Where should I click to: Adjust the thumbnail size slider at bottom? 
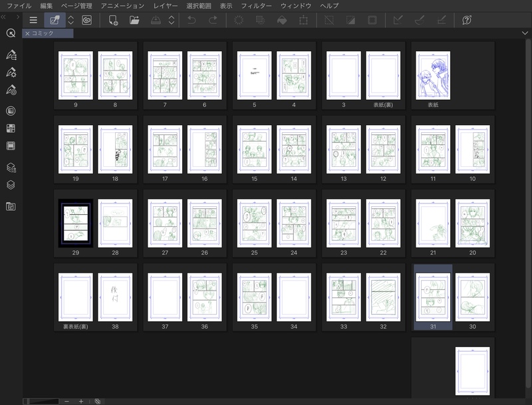pos(41,401)
